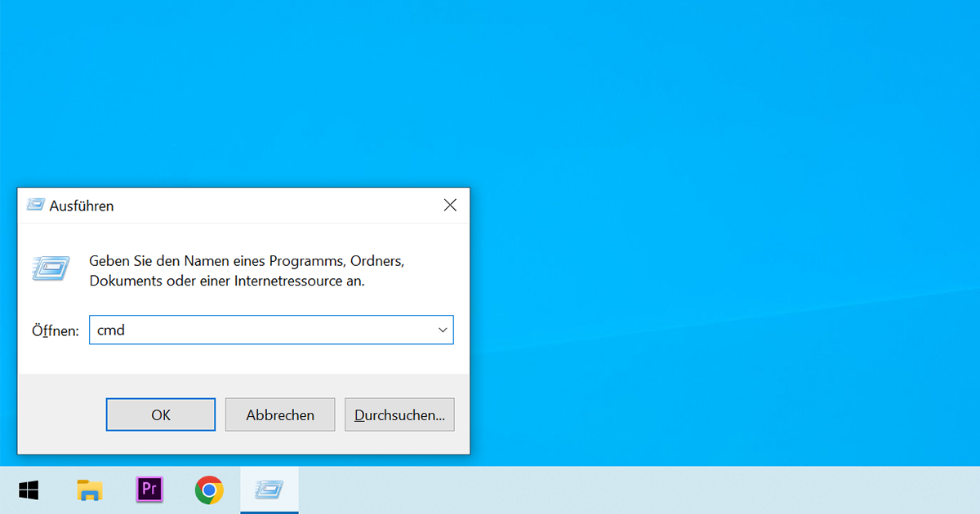Open Google Chrome from the taskbar
980x514 pixels.
(x=209, y=490)
